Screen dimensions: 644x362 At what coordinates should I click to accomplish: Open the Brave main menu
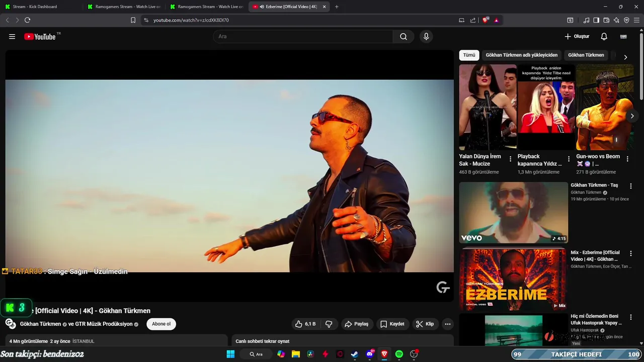tap(637, 20)
